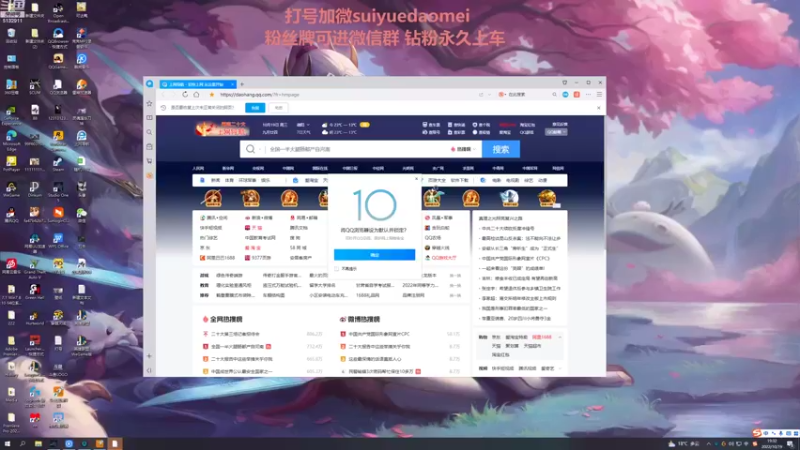Screen dimensions: 800x450
Task: Open a new tab with plus button
Action: tap(242, 84)
